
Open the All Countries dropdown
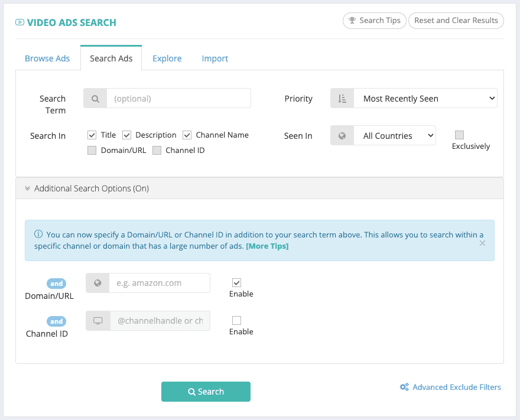pyautogui.click(x=395, y=135)
